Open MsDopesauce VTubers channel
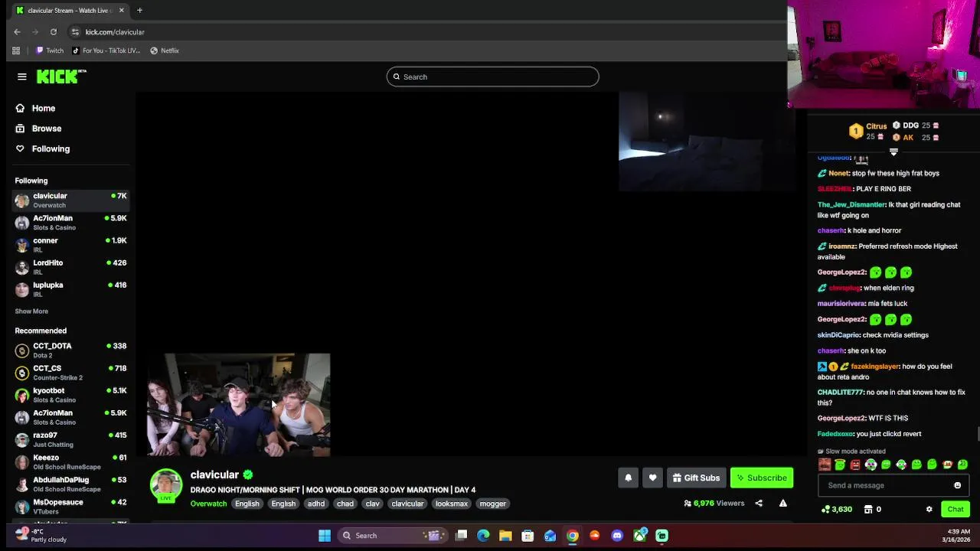The image size is (980, 551). (70, 506)
